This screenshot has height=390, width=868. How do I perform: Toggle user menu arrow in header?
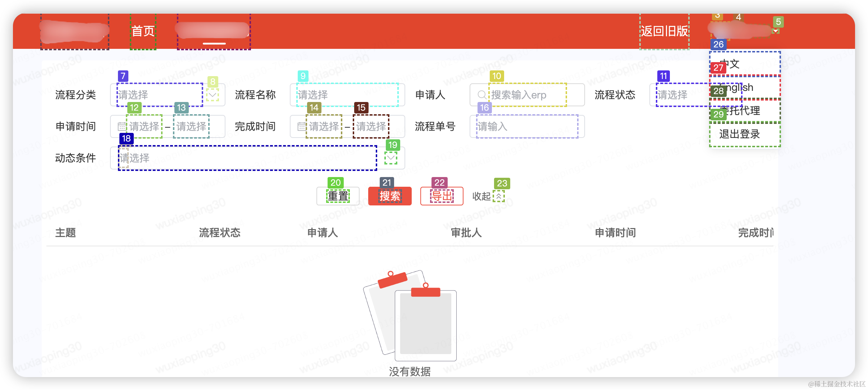point(776,31)
